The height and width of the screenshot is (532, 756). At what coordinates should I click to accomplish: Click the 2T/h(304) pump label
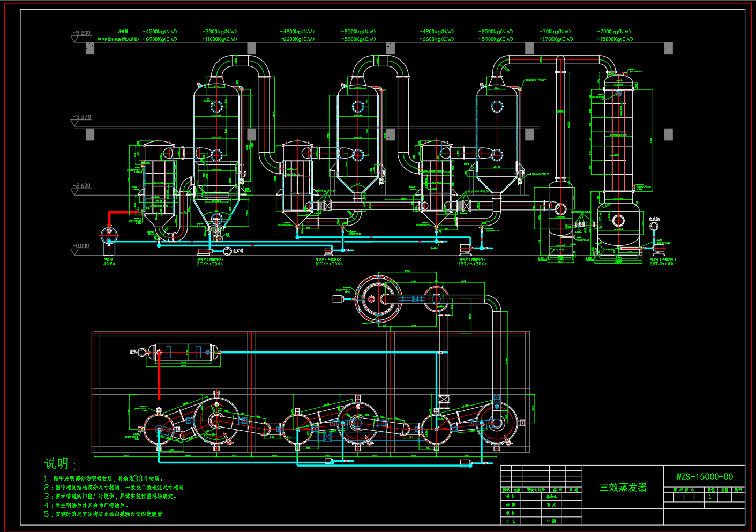coord(209,264)
